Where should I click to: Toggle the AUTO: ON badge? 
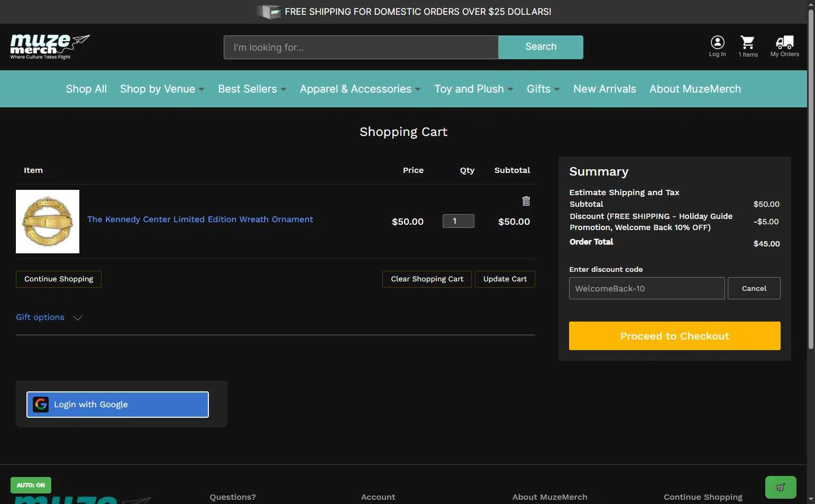pyautogui.click(x=31, y=485)
